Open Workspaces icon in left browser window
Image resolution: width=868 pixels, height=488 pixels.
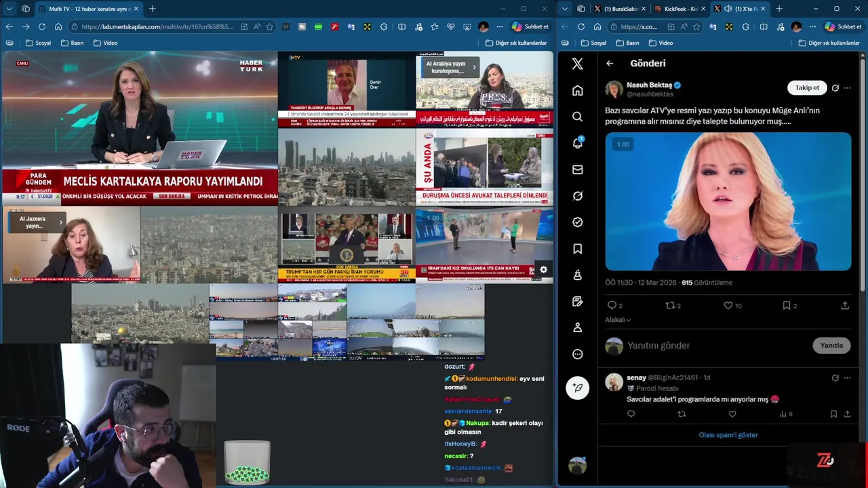point(25,9)
